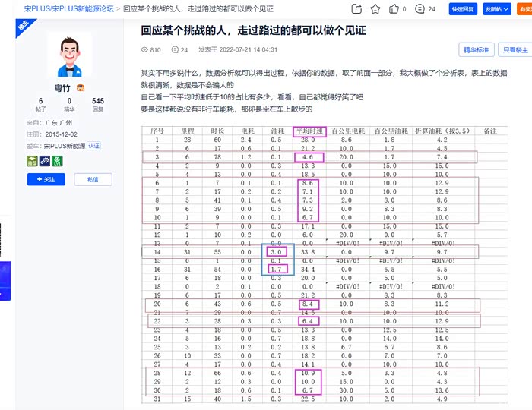Click the share icon in the top bar
The height and width of the screenshot is (410, 532).
[x=356, y=9]
